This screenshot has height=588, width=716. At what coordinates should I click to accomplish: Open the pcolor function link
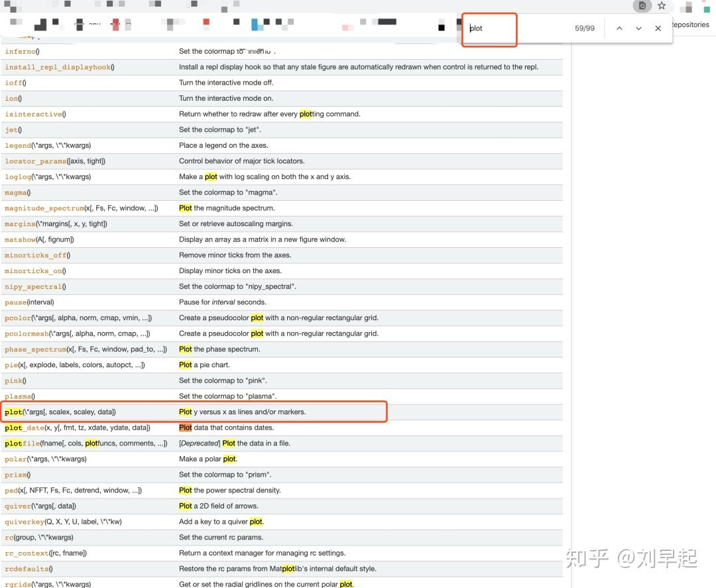point(18,318)
